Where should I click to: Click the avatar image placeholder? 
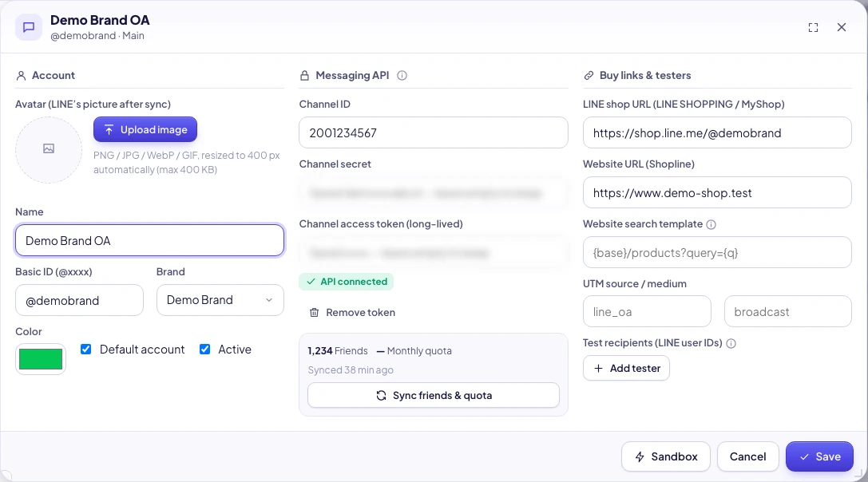tap(49, 149)
